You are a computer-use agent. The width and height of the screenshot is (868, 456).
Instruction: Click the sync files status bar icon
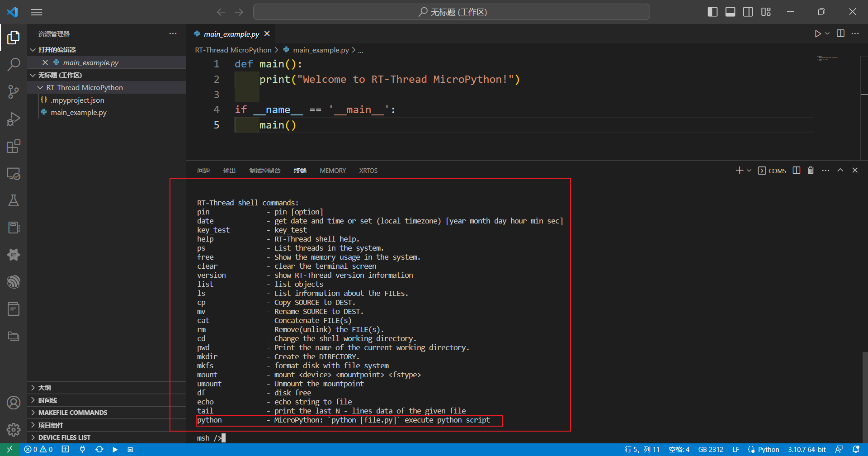click(x=99, y=449)
